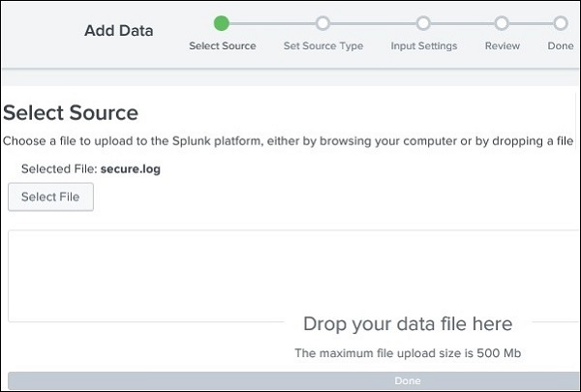Click the gray Done upload progress bar
This screenshot has width=581, height=392.
coord(290,381)
